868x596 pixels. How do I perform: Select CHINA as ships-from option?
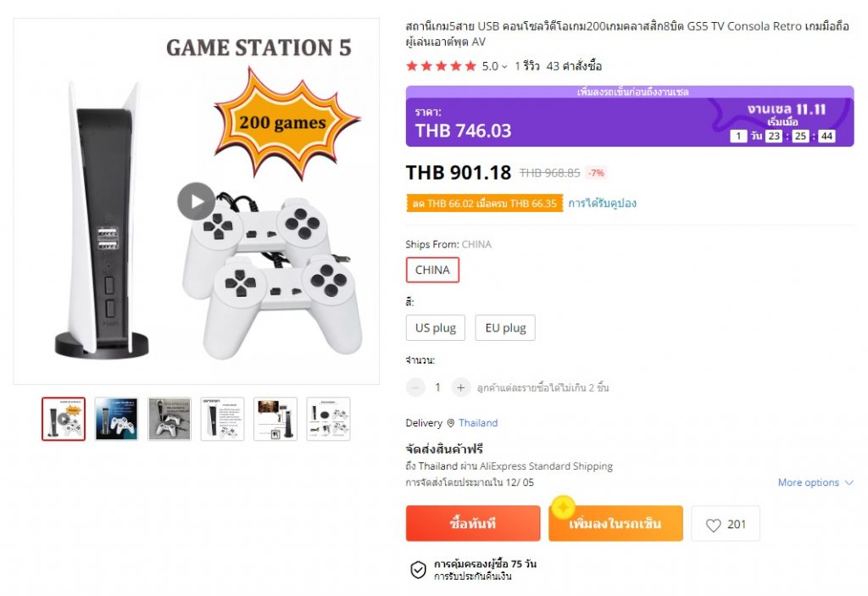point(432,270)
